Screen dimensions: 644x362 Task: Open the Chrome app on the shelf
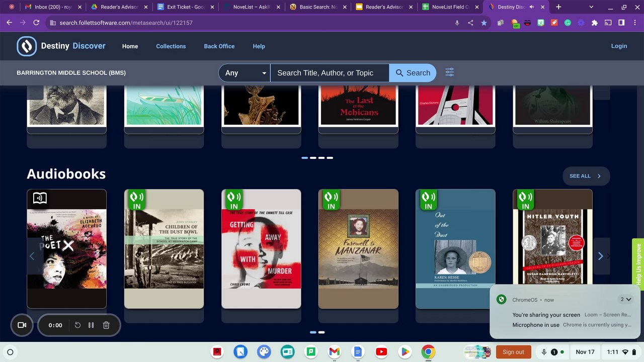[x=428, y=352]
